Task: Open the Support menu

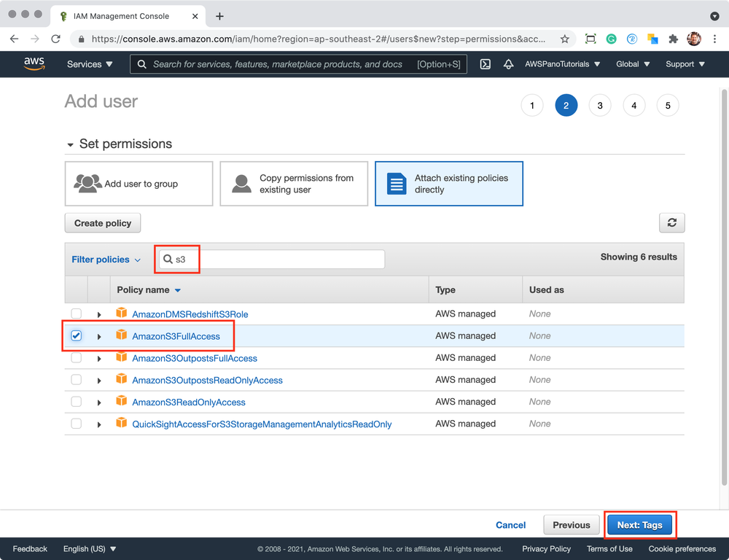Action: [x=685, y=64]
